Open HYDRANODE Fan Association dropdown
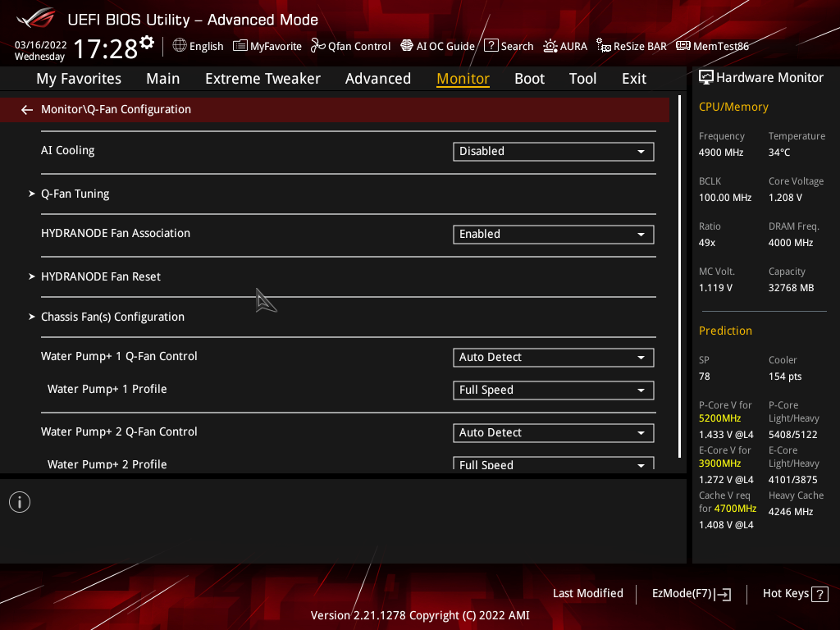Screen dimensions: 840x630 [x=554, y=234]
